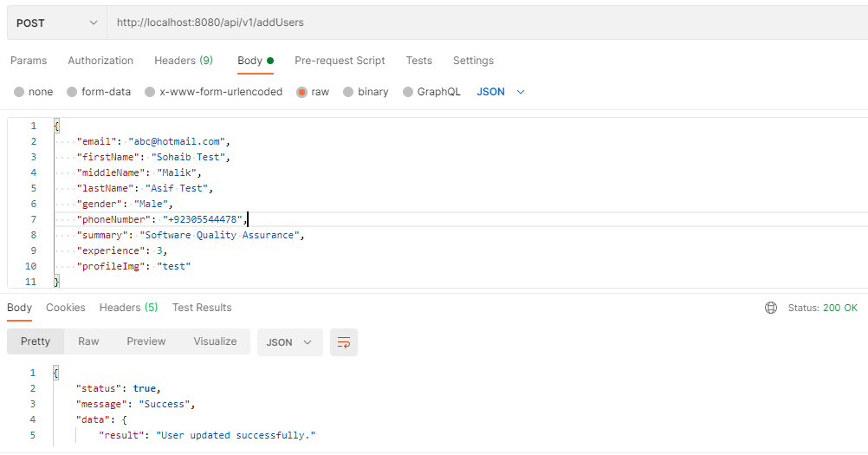Show the Raw response view
Screen dimensions: 868x455
coord(88,341)
